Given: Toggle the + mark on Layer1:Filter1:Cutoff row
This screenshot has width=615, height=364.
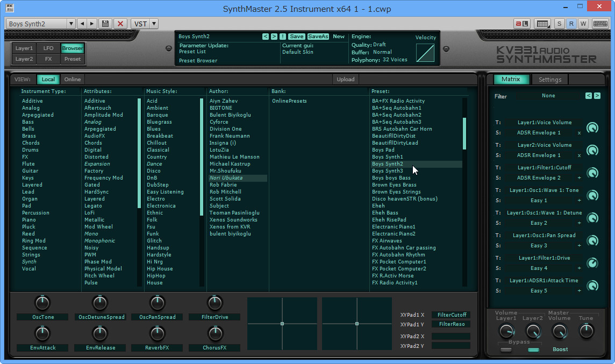Looking at the screenshot, I should point(580,178).
